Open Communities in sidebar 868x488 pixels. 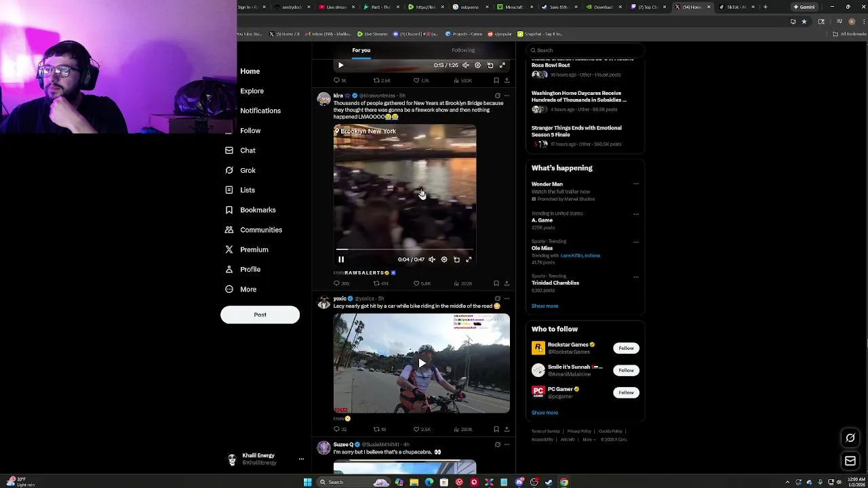click(253, 230)
